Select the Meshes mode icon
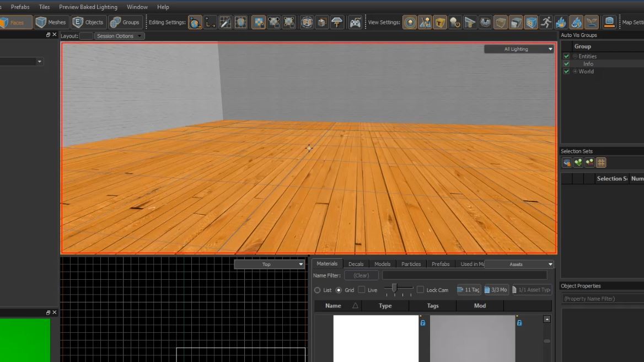644x362 pixels. pyautogui.click(x=39, y=22)
